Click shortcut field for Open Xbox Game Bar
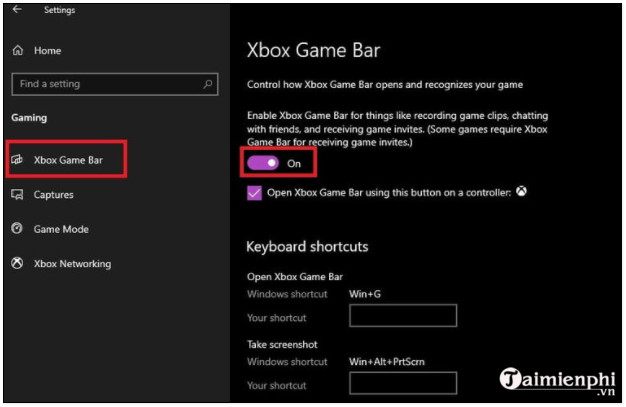The width and height of the screenshot is (626, 407). coord(402,317)
